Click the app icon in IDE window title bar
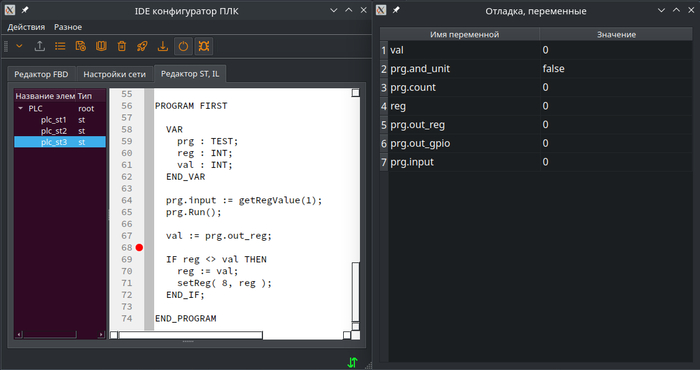Screen dimensions: 700x370 pyautogui.click(x=10, y=10)
